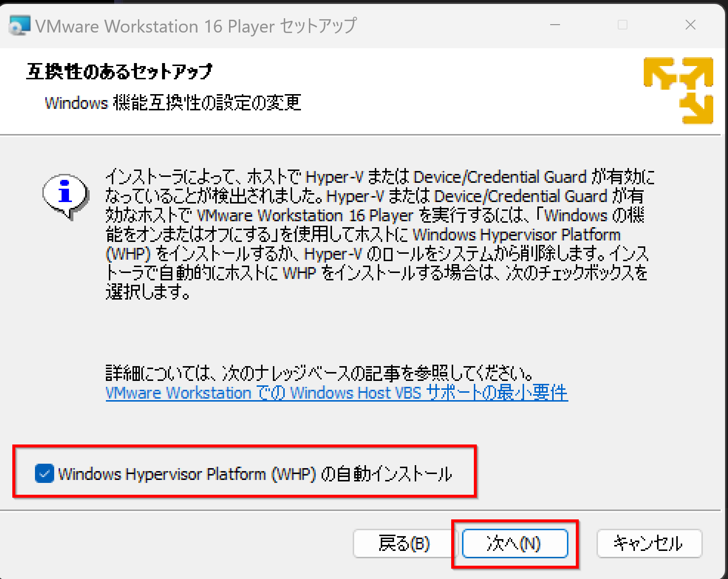
Task: Click the VMware installer icon in title bar
Action: pos(20,26)
